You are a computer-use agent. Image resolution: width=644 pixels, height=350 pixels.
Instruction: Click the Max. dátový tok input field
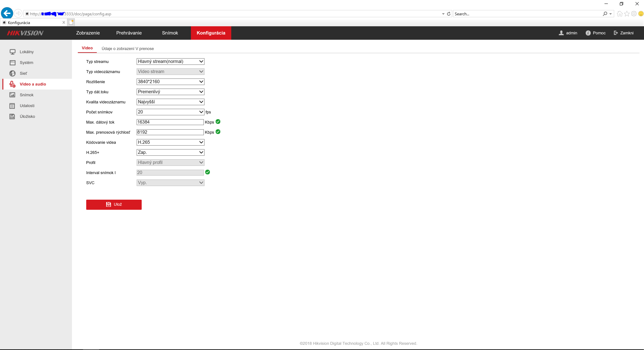tap(170, 122)
